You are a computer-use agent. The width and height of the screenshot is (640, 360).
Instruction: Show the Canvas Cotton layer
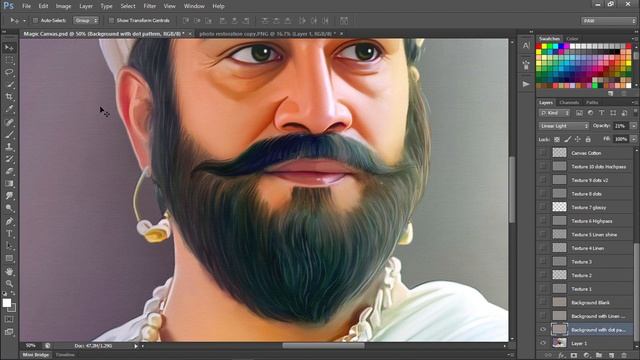pyautogui.click(x=543, y=153)
